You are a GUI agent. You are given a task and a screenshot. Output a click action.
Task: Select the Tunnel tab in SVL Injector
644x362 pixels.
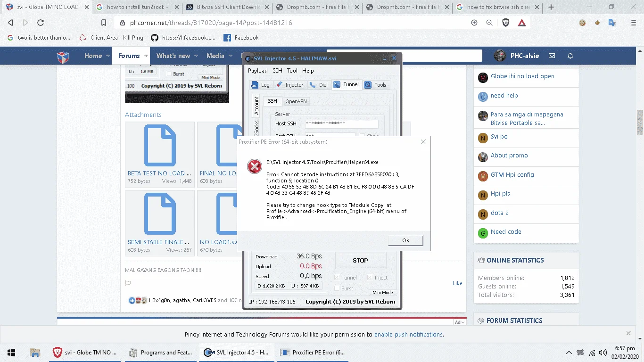pyautogui.click(x=347, y=84)
